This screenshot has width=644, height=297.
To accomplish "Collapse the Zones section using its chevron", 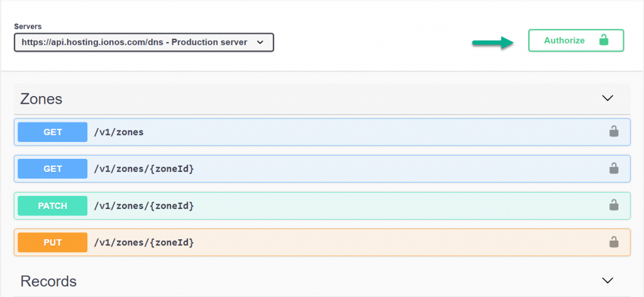I will tap(607, 99).
